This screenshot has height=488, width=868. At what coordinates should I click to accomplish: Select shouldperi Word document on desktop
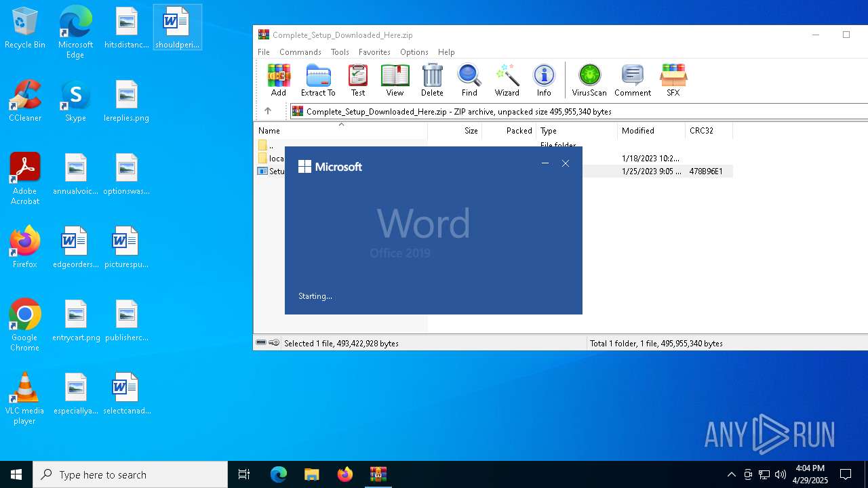pos(177,28)
